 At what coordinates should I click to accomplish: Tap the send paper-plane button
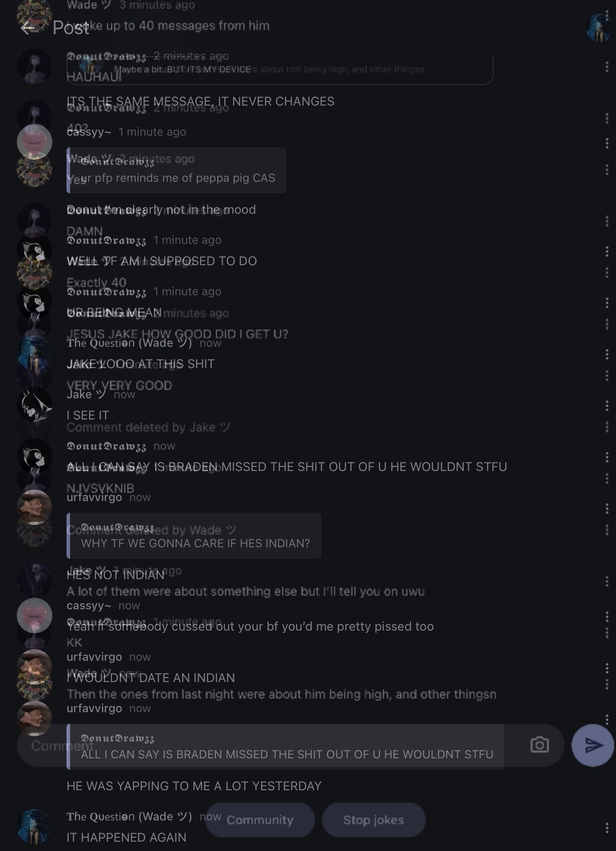click(x=593, y=745)
